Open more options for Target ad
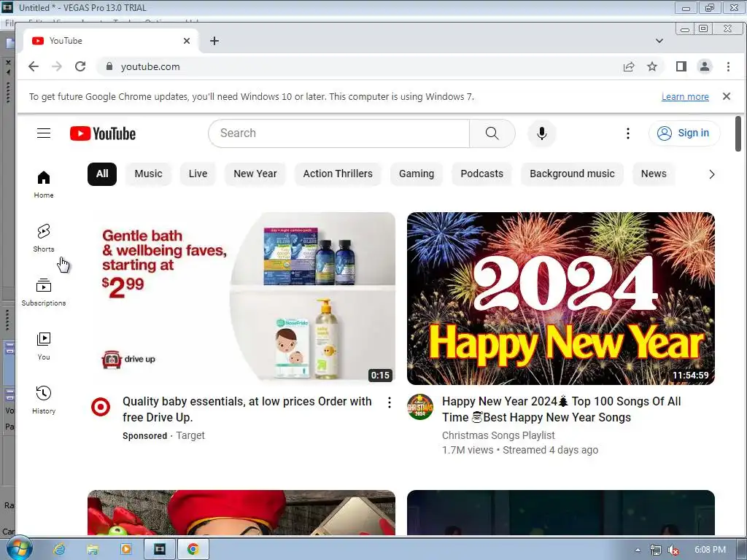 (x=390, y=402)
